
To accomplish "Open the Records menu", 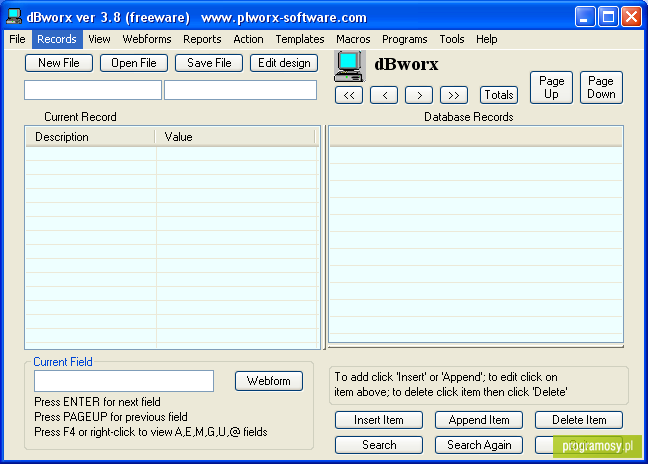I will [x=57, y=39].
